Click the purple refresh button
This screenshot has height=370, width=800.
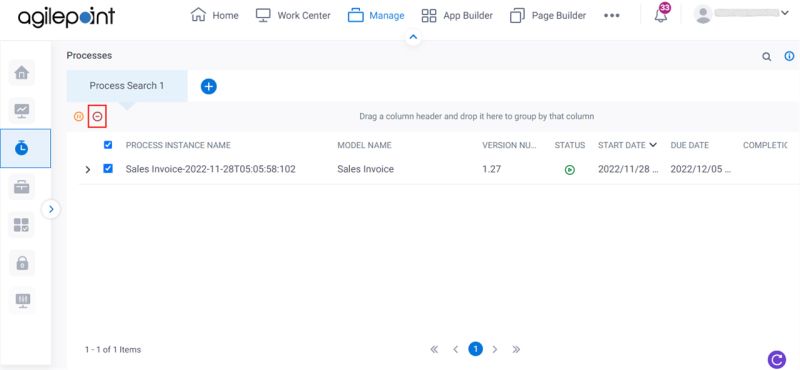tap(776, 359)
